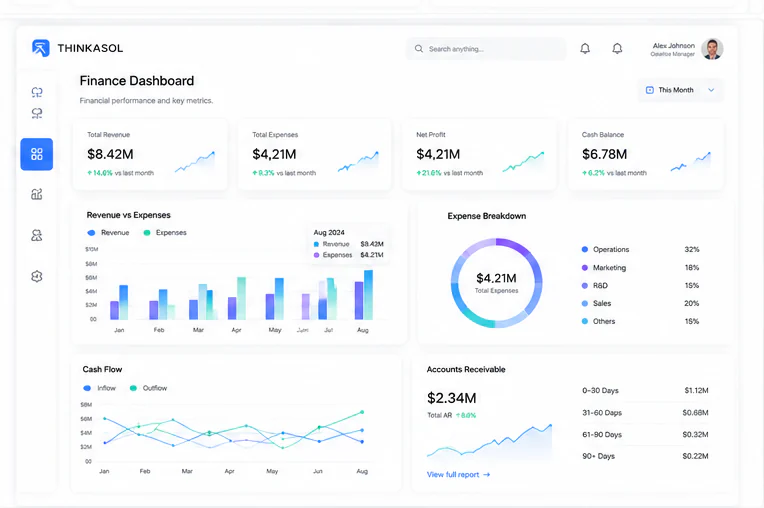This screenshot has height=508, width=764.
Task: Click the View full report link
Action: click(x=458, y=474)
